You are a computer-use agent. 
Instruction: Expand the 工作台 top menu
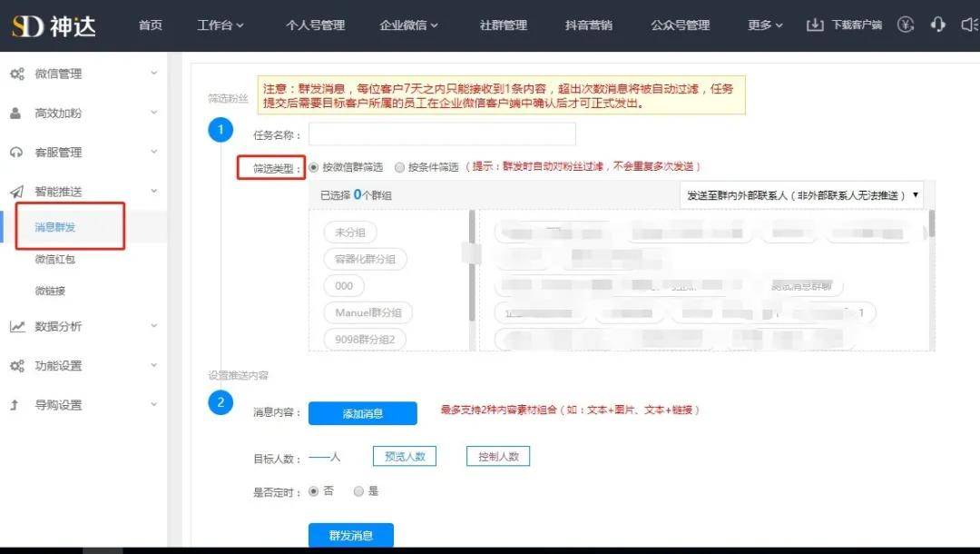tap(220, 25)
